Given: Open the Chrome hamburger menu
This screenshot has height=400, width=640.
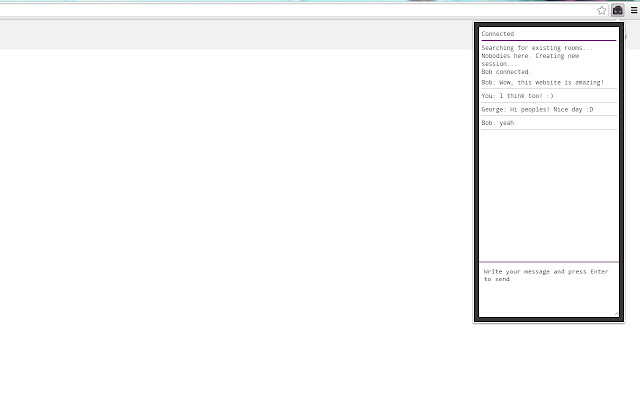Looking at the screenshot, I should (x=634, y=11).
